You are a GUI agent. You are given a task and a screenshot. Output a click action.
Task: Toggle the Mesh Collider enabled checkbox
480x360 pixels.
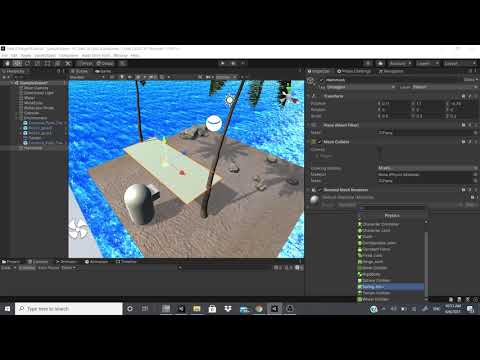319,142
